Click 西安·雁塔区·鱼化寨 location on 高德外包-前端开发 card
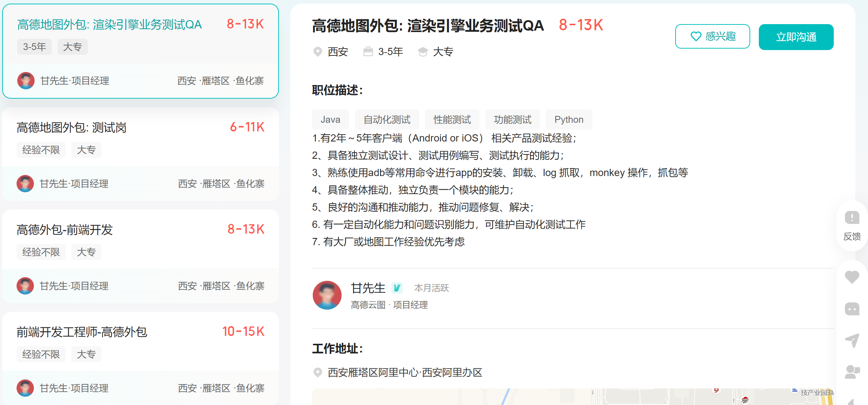Image resolution: width=868 pixels, height=405 pixels. (x=221, y=286)
